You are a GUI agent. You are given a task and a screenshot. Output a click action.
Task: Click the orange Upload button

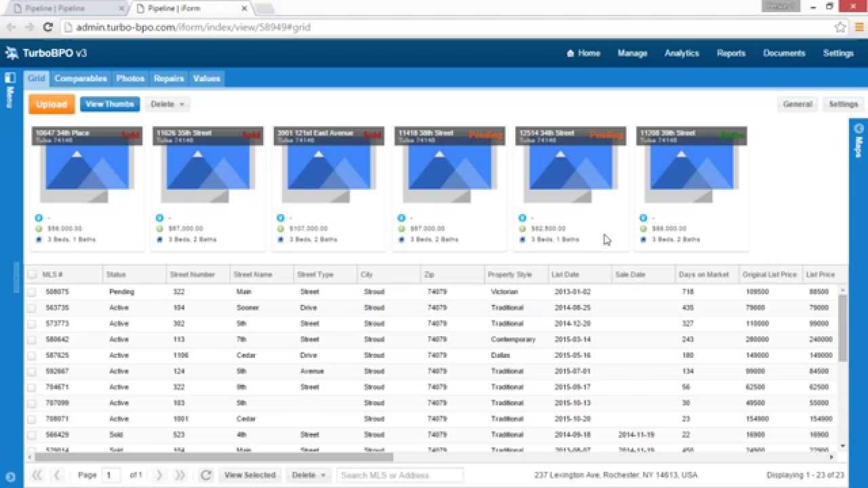[52, 104]
